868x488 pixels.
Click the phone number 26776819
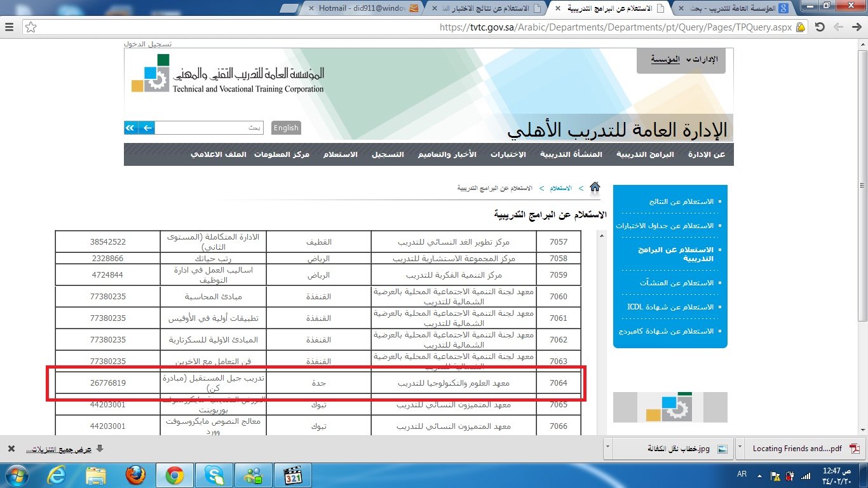[x=108, y=383]
